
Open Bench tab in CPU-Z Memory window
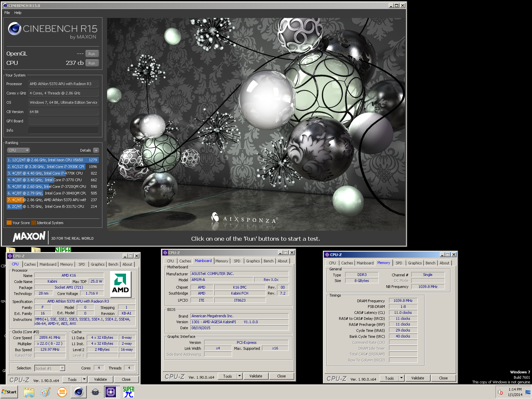pyautogui.click(x=430, y=263)
